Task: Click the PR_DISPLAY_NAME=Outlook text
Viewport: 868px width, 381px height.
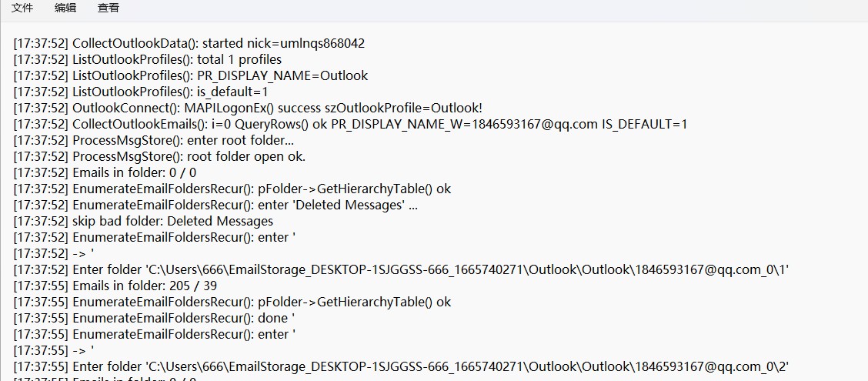Action: (282, 75)
